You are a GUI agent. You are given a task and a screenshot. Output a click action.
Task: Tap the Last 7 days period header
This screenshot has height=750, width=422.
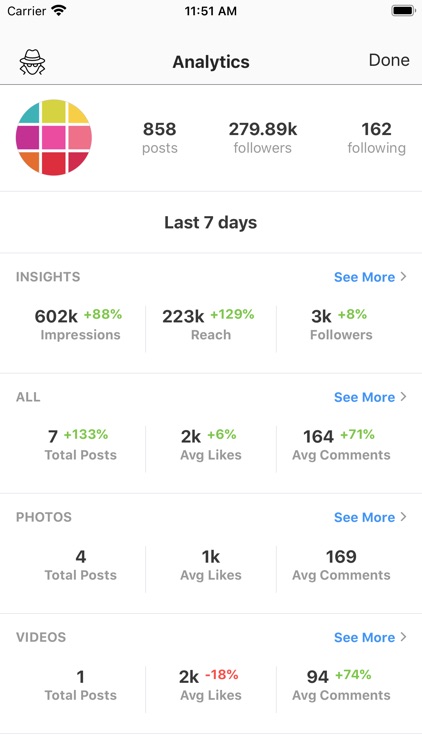click(x=211, y=222)
